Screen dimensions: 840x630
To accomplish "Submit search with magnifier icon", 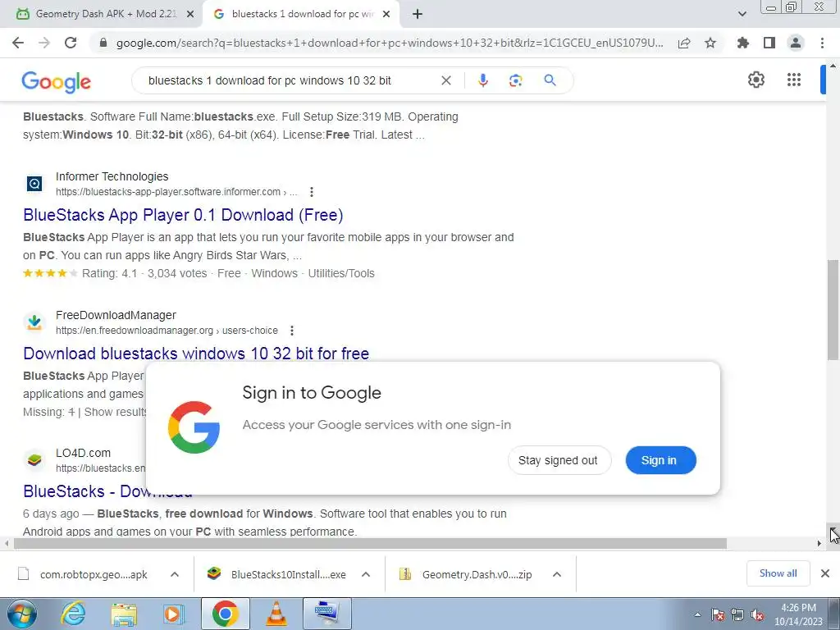I will click(x=550, y=80).
